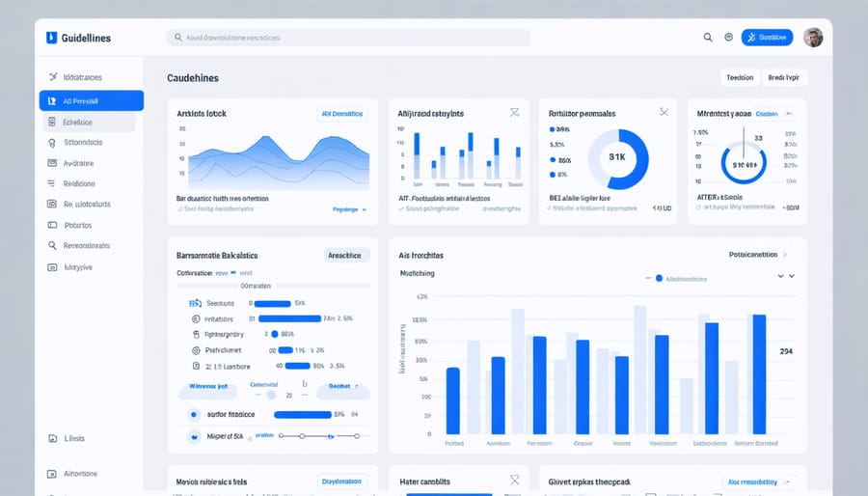Screen dimensions: 868x496
Task: Click the 'Teodsion' button near the page title
Action: coord(740,77)
